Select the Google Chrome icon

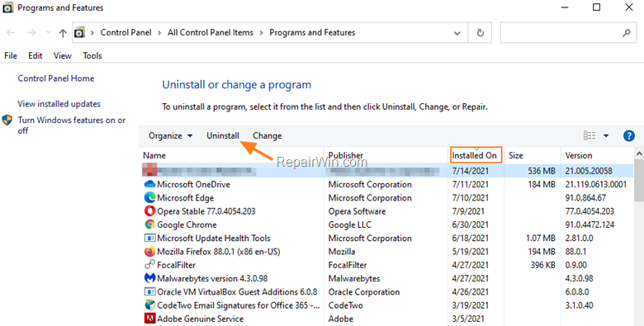(x=150, y=224)
